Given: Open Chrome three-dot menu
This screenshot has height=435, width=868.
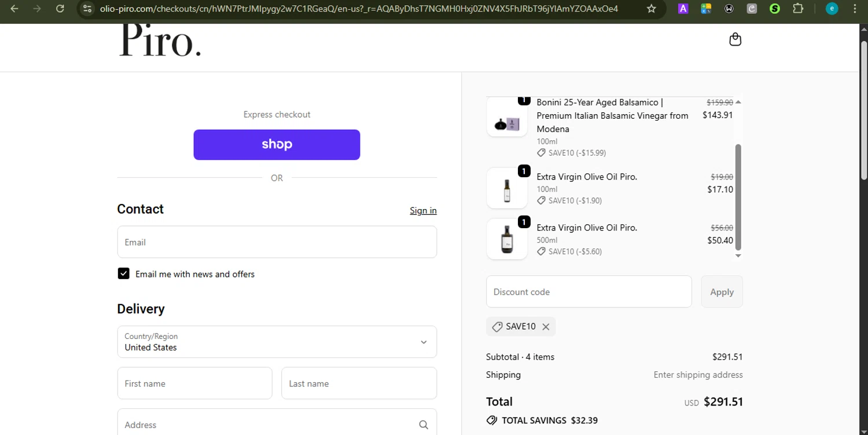Looking at the screenshot, I should click(855, 9).
